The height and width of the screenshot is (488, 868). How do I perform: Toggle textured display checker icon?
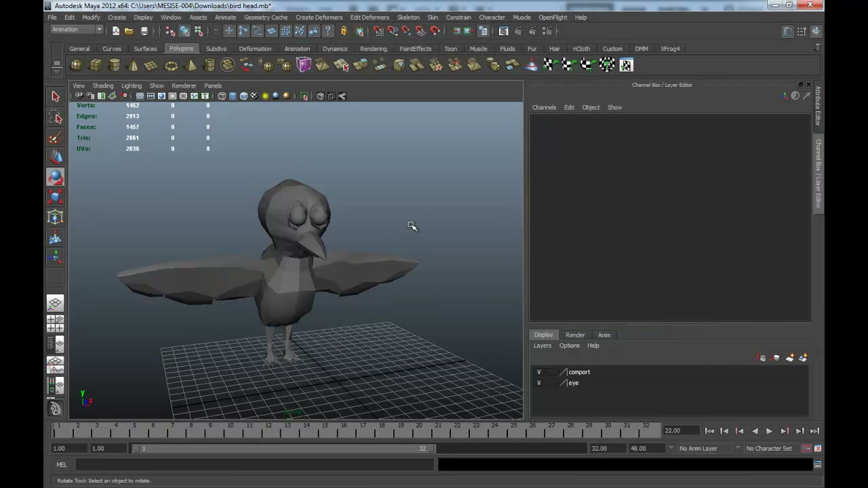tap(254, 96)
